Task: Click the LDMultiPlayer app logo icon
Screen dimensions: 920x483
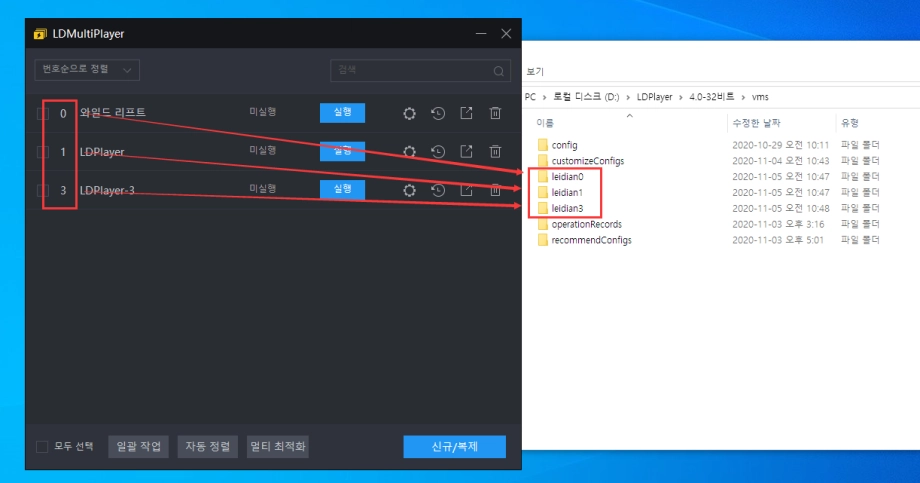Action: [x=39, y=34]
